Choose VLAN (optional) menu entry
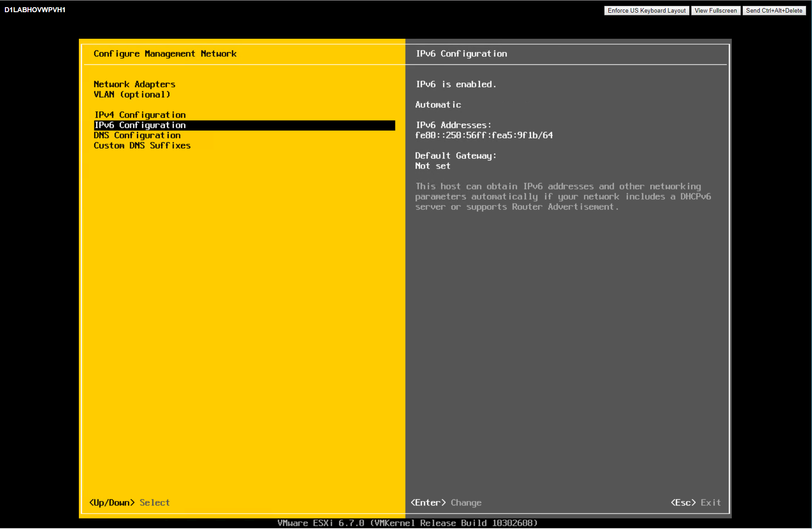The width and height of the screenshot is (812, 529). pos(132,95)
